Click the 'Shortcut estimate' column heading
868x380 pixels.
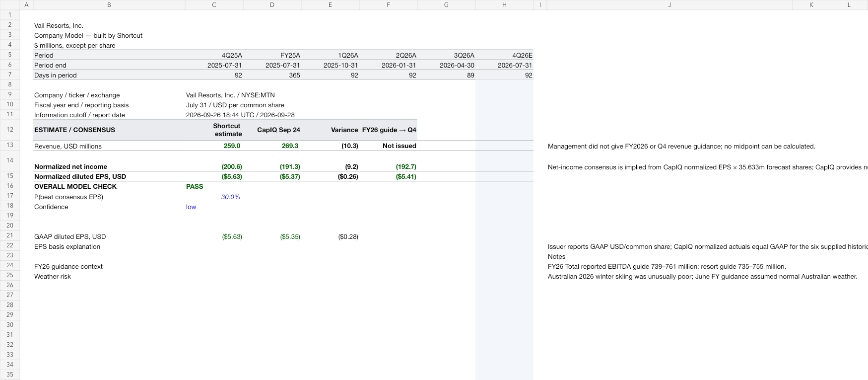click(214, 130)
